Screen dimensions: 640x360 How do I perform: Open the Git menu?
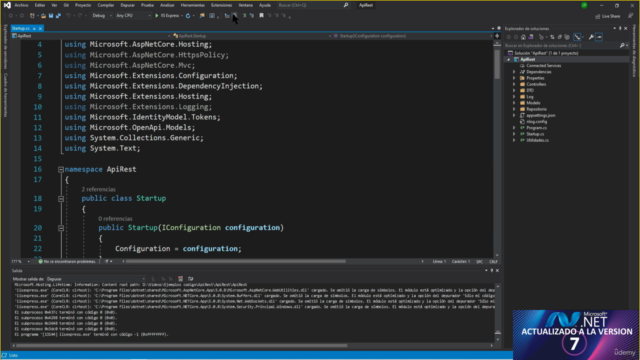pos(66,5)
